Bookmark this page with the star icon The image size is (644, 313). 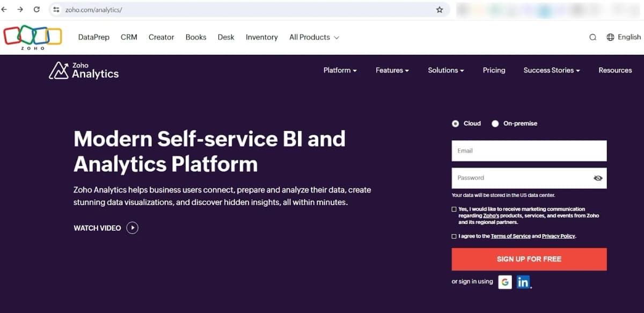pyautogui.click(x=440, y=10)
